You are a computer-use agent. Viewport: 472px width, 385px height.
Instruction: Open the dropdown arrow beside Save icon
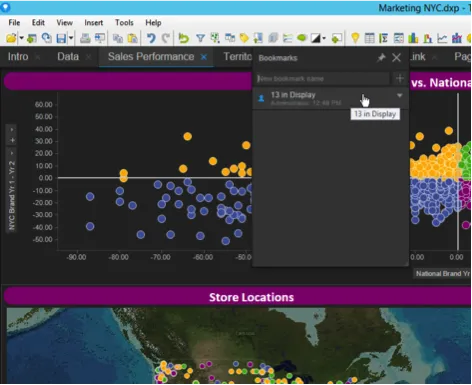pos(71,38)
